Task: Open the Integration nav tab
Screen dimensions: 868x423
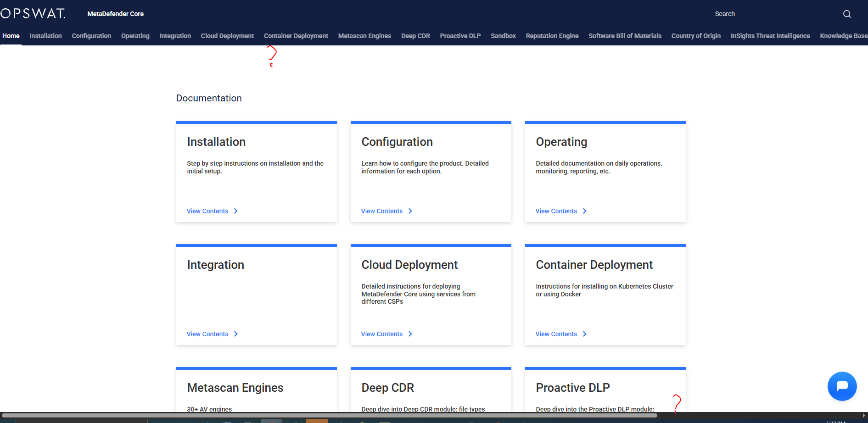Action: (x=175, y=36)
